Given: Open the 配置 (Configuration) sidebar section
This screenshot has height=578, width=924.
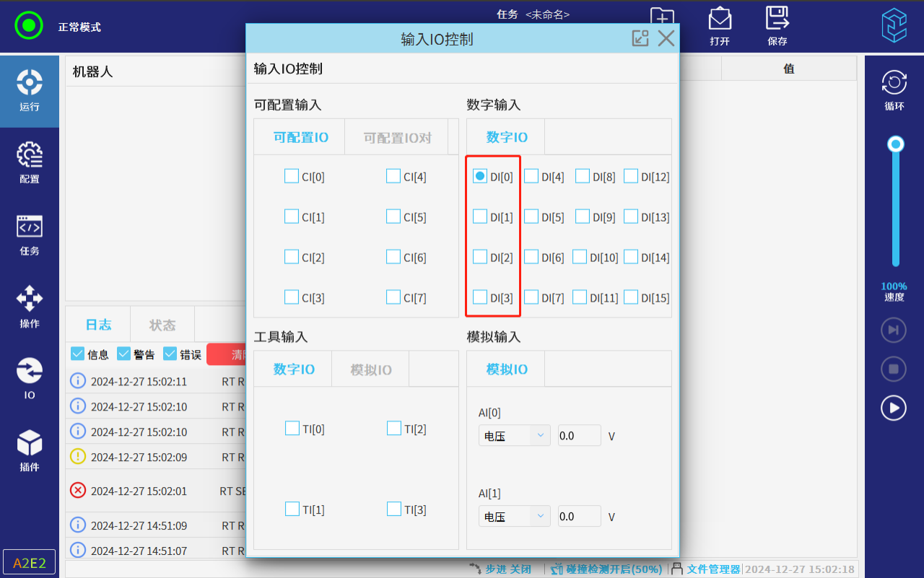Looking at the screenshot, I should [29, 162].
